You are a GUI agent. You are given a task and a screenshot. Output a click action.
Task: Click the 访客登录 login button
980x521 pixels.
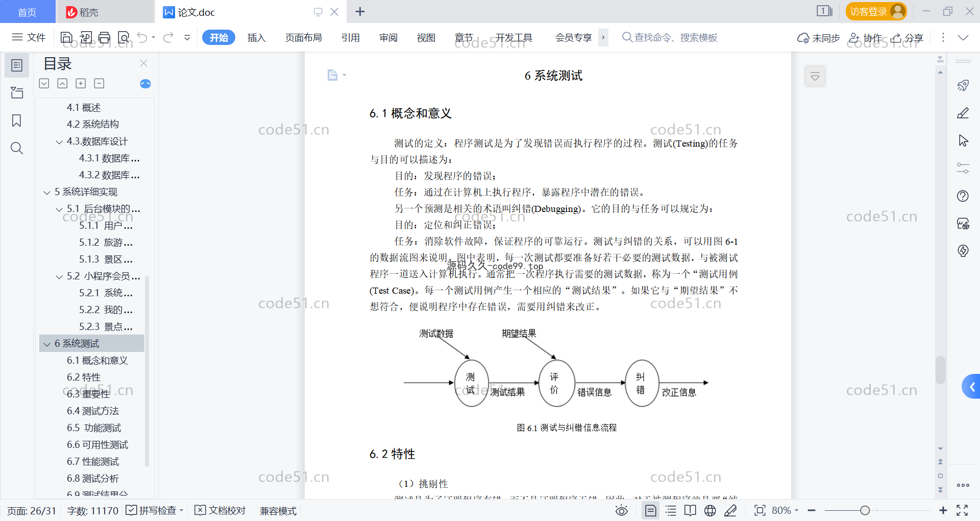[876, 11]
